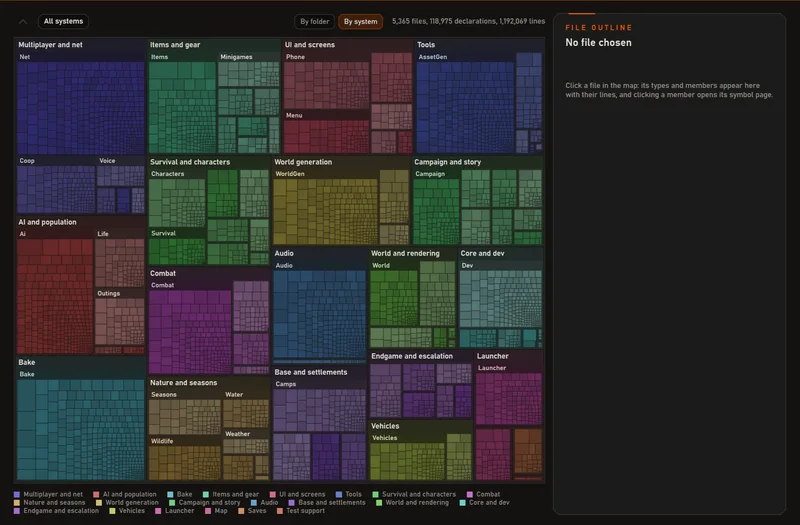
Task: Click the World and rendering legend entry
Action: (412, 503)
